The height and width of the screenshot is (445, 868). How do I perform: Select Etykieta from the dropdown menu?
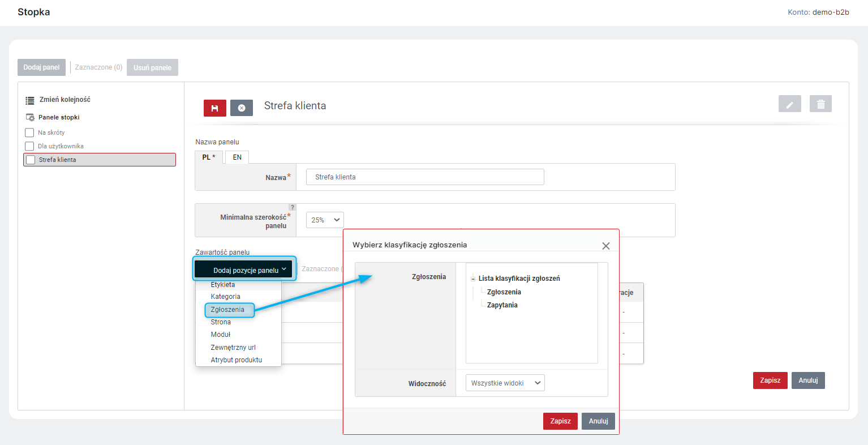[223, 285]
